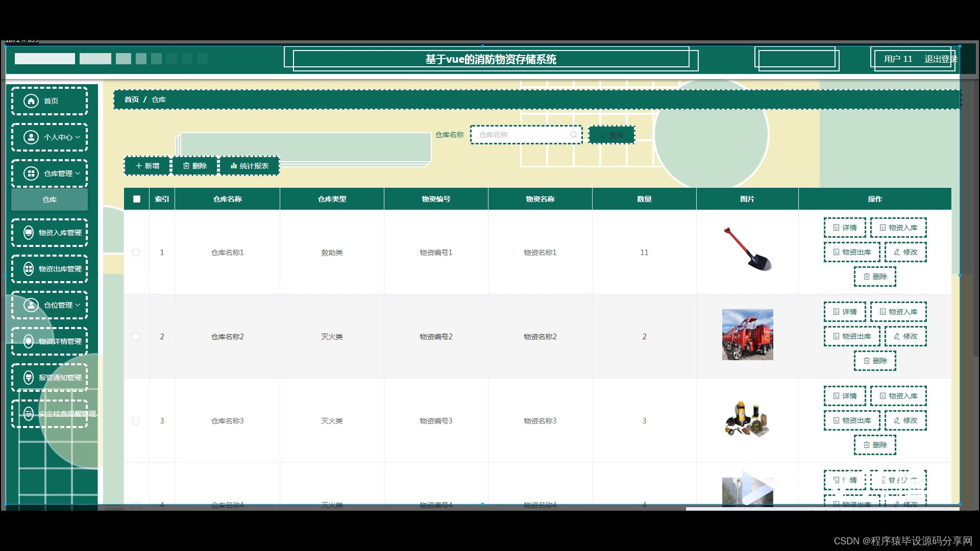This screenshot has width=980, height=551.
Task: Click the magnifier icon in the search field
Action: point(573,135)
